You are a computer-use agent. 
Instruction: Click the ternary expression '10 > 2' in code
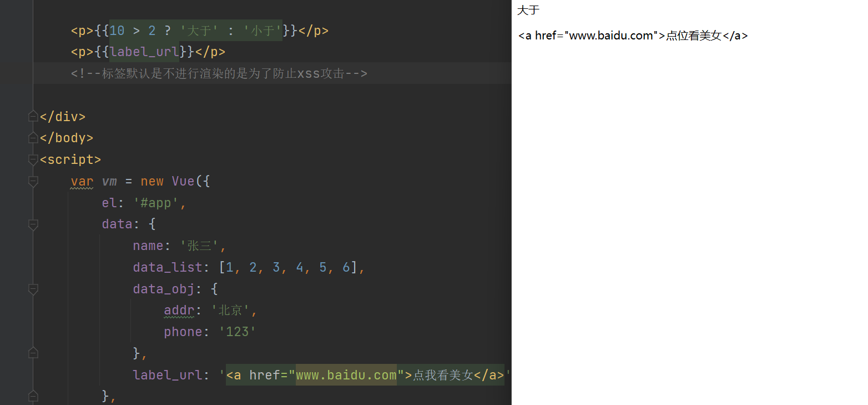coord(133,31)
